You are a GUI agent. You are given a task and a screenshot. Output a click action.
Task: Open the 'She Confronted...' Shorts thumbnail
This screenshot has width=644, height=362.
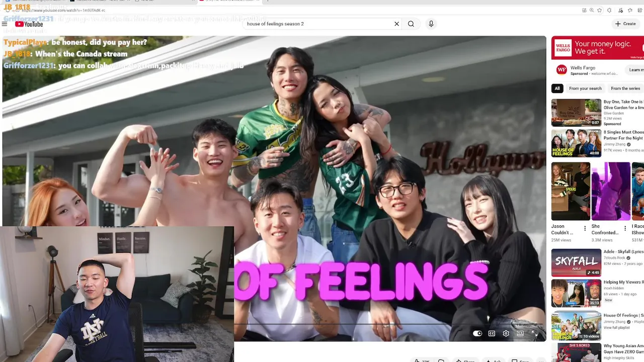(x=611, y=191)
